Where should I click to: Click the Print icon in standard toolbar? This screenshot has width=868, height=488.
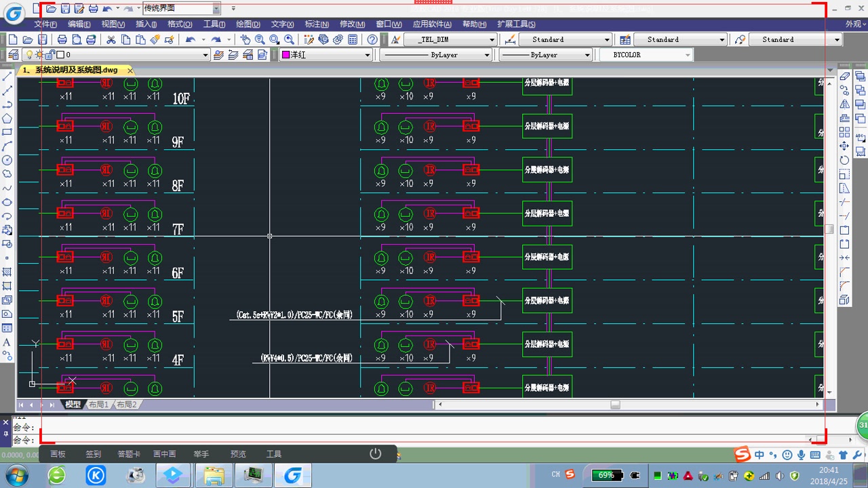[62, 39]
